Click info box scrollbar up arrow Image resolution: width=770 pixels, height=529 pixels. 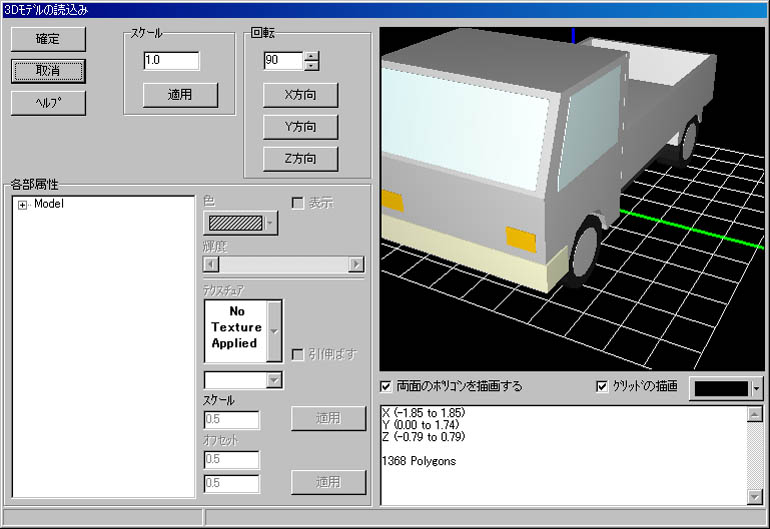[x=755, y=414]
